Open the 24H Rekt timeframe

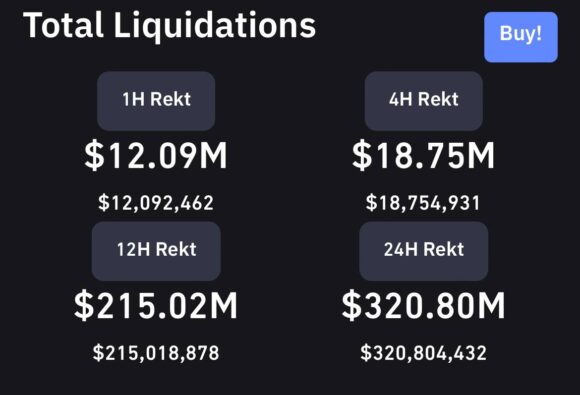click(x=424, y=251)
